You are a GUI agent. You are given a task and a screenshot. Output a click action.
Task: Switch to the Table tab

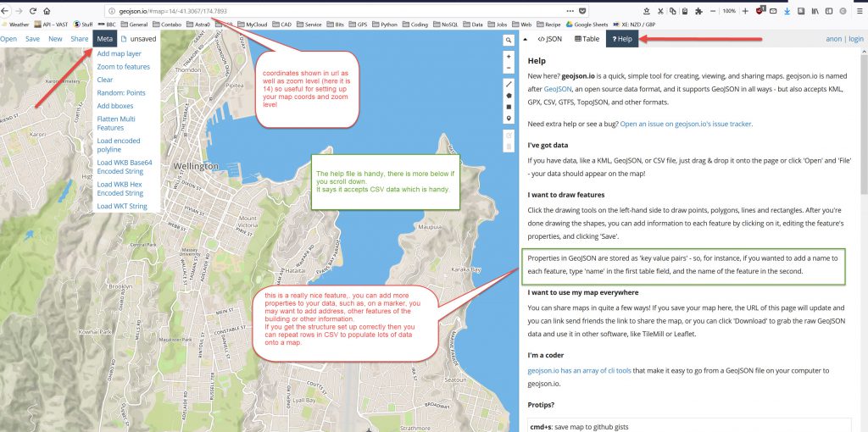coord(587,39)
